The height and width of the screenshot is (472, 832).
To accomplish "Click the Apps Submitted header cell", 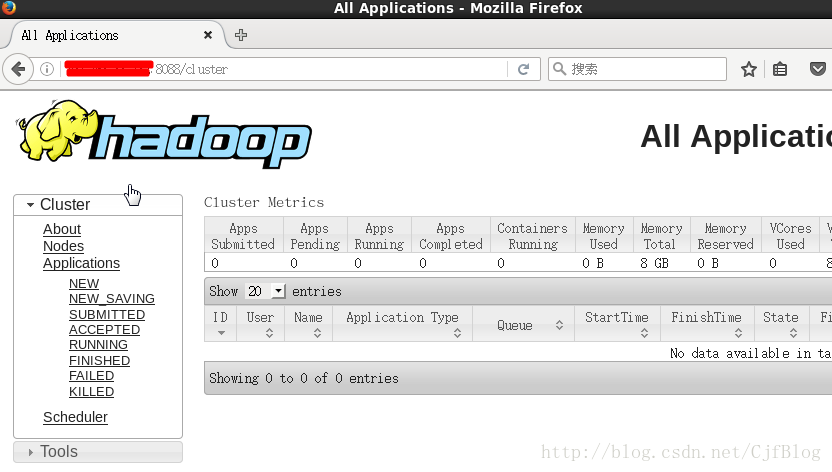I will 243,236.
